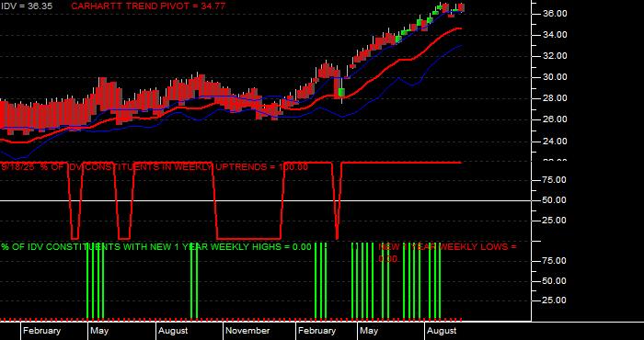Click the 34.00 price axis value
644x340 pixels.
click(554, 35)
